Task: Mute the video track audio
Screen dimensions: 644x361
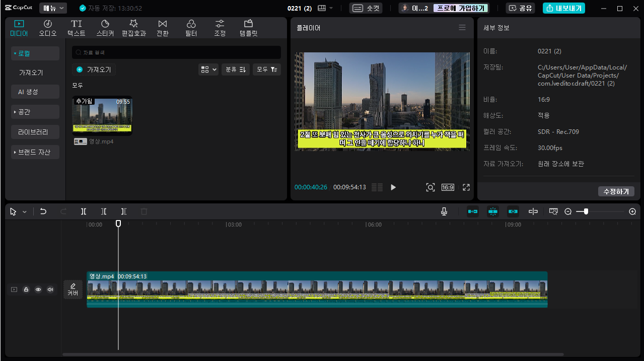Action: pyautogui.click(x=50, y=290)
